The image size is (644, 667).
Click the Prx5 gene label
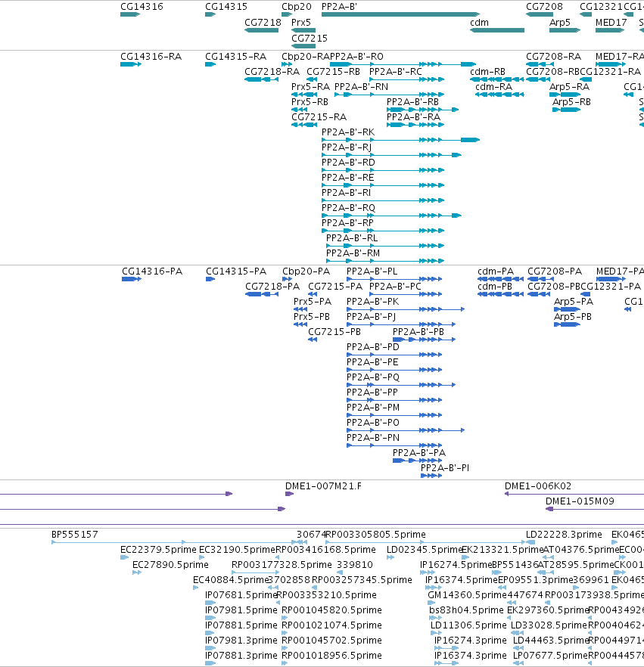(301, 22)
